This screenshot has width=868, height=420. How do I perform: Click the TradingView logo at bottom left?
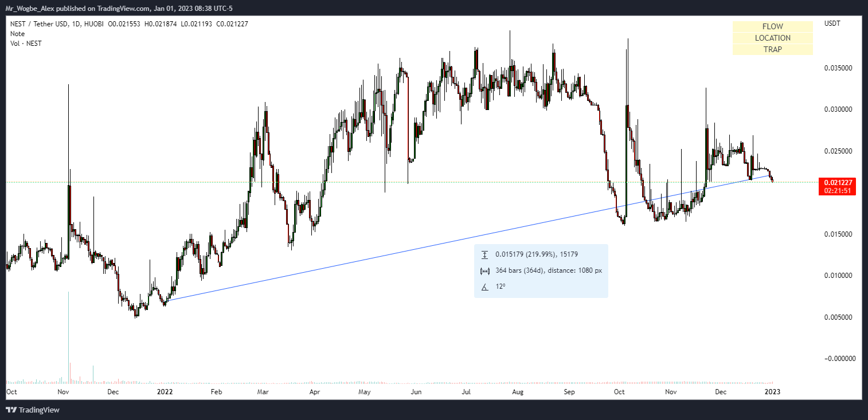pyautogui.click(x=33, y=410)
